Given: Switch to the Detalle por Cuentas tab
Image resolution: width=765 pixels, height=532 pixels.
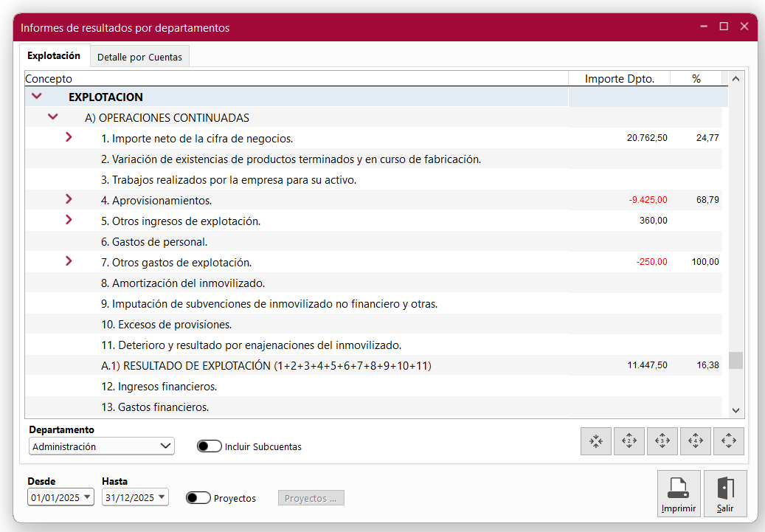Looking at the screenshot, I should click(139, 55).
